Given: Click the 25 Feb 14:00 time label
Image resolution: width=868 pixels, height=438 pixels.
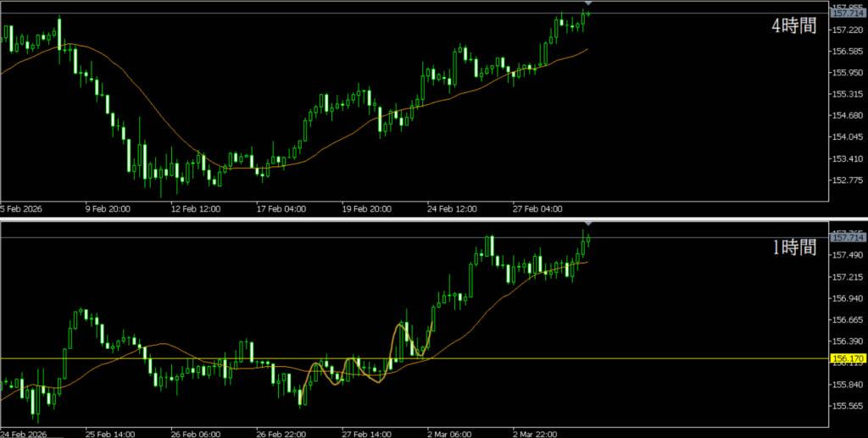Looking at the screenshot, I should [x=109, y=433].
